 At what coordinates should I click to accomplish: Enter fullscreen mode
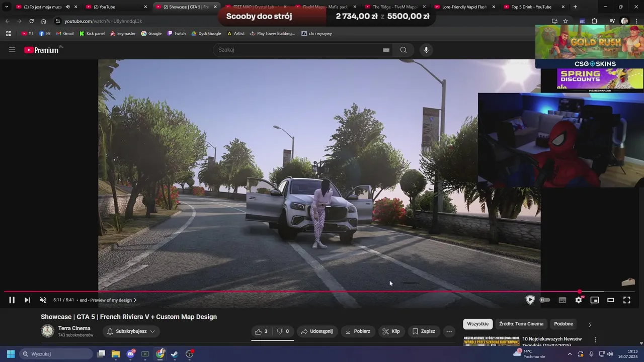click(627, 300)
